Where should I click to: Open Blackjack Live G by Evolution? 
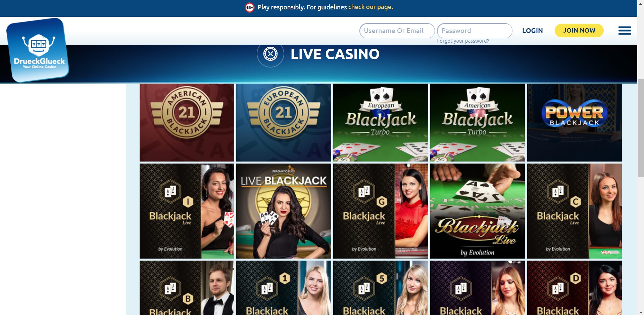[381, 211]
